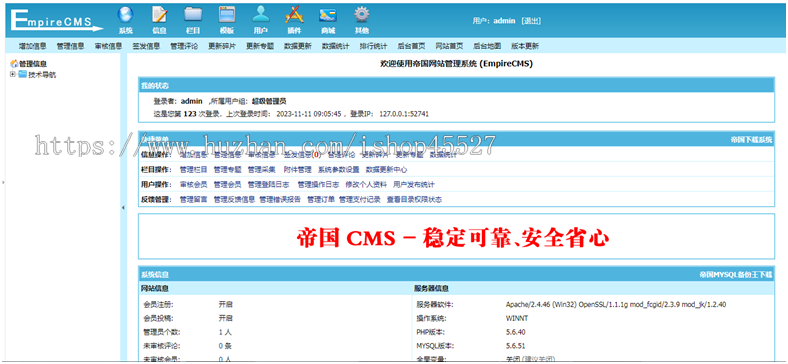This screenshot has width=788, height=364.
Task: Open the 帝国MYSQL备份王下载 link
Action: (736, 275)
